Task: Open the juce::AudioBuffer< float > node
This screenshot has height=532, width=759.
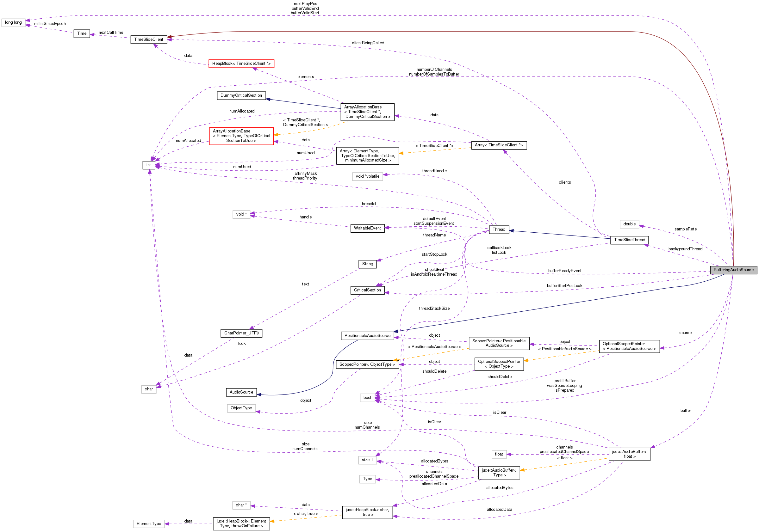Action: click(x=629, y=454)
